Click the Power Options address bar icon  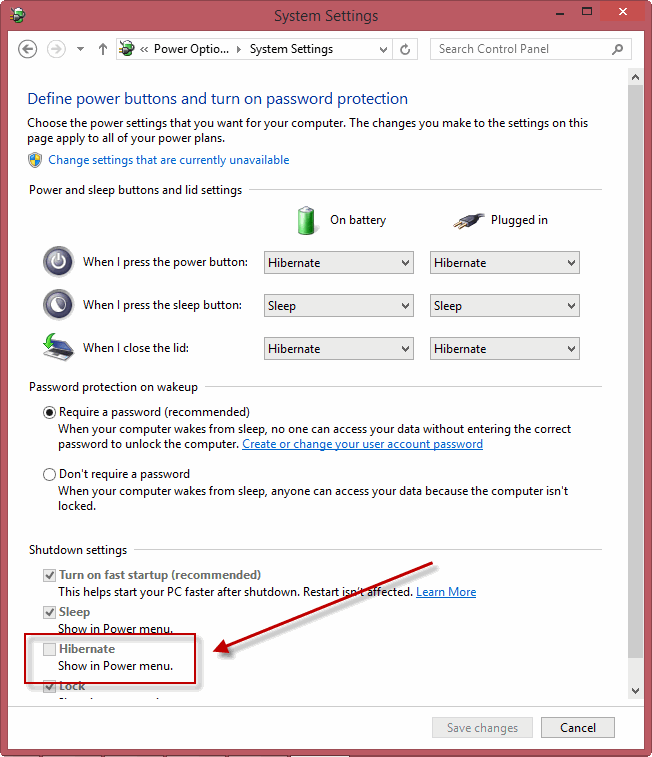coord(127,49)
